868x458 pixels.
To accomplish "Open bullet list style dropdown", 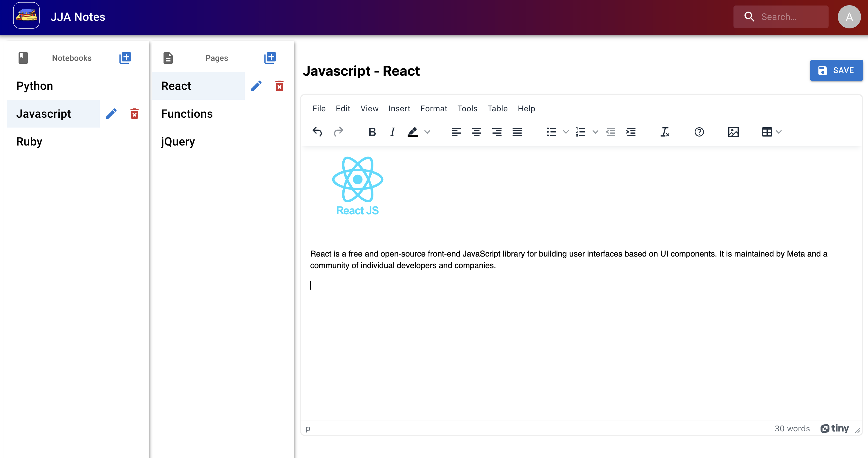I will pyautogui.click(x=566, y=132).
